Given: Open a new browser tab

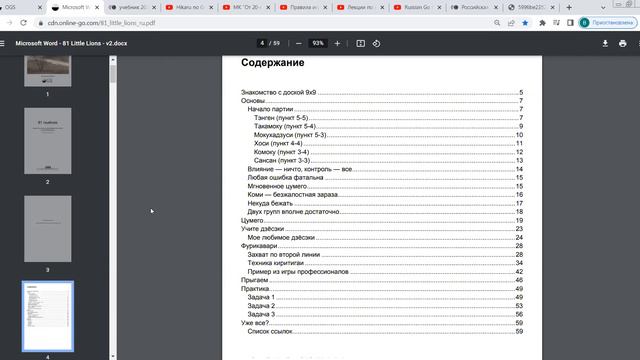Looking at the screenshot, I should [569, 7].
